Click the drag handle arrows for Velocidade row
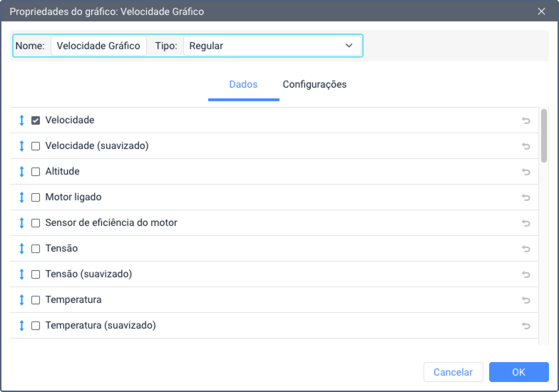 (21, 120)
